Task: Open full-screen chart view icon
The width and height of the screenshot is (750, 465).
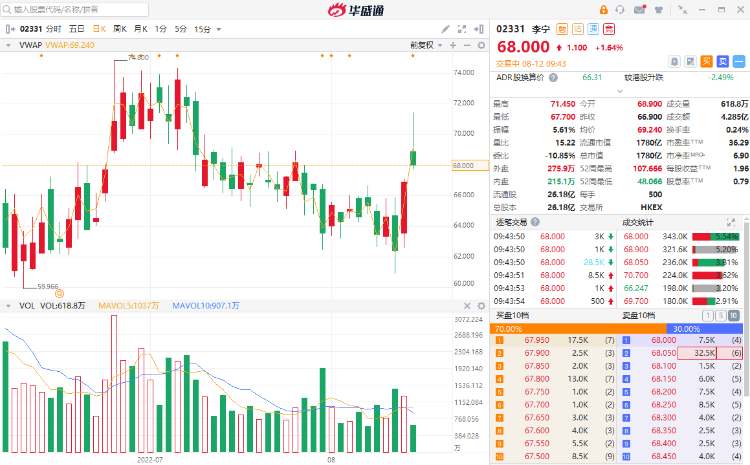Action: point(462,29)
